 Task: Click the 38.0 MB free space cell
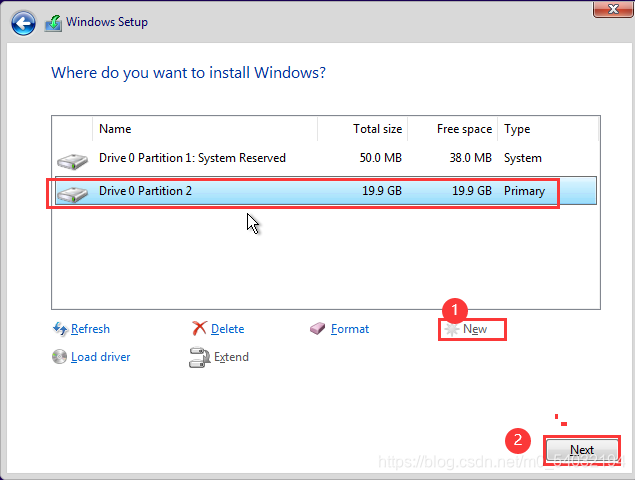[471, 158]
